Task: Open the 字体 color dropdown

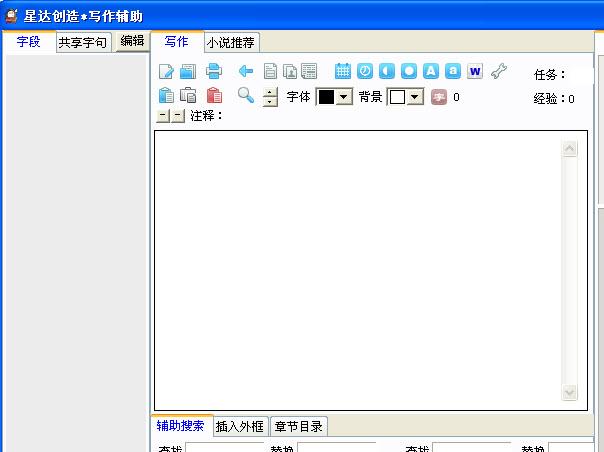Action: (x=344, y=97)
